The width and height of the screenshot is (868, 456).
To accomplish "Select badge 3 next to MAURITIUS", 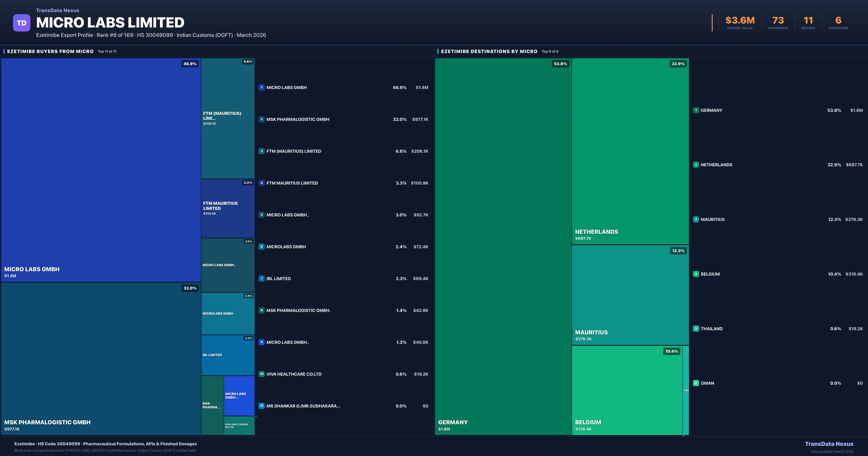I will [x=696, y=219].
